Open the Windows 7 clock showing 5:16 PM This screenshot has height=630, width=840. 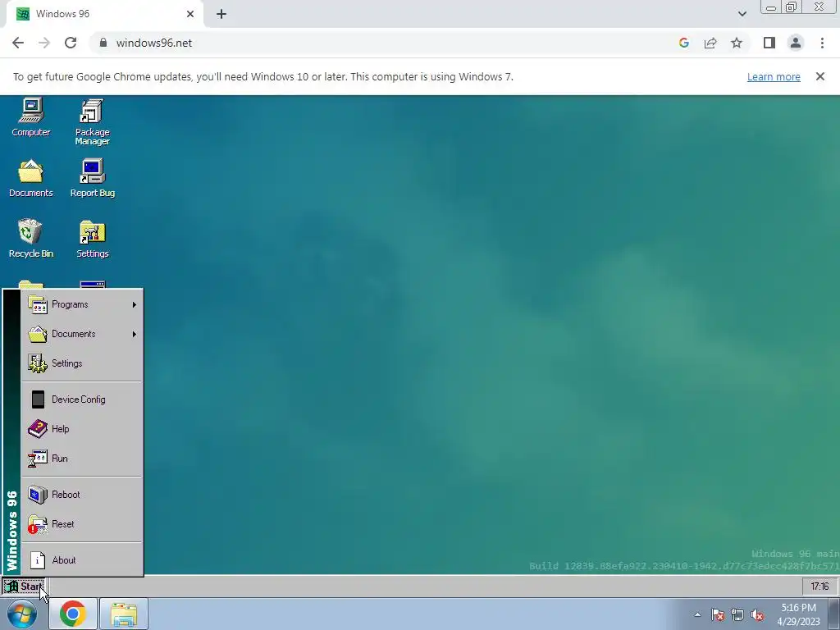coord(798,614)
